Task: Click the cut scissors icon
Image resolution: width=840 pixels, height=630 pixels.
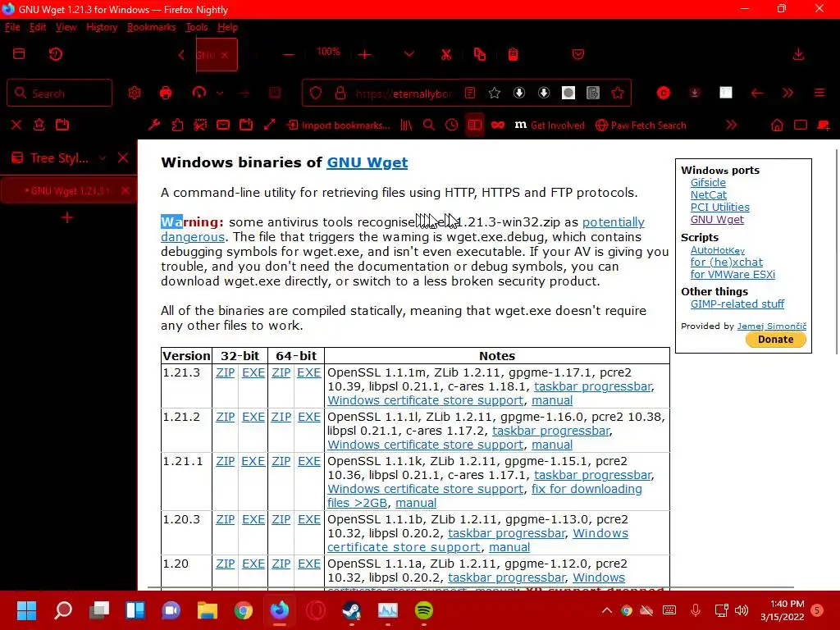Action: tap(445, 55)
